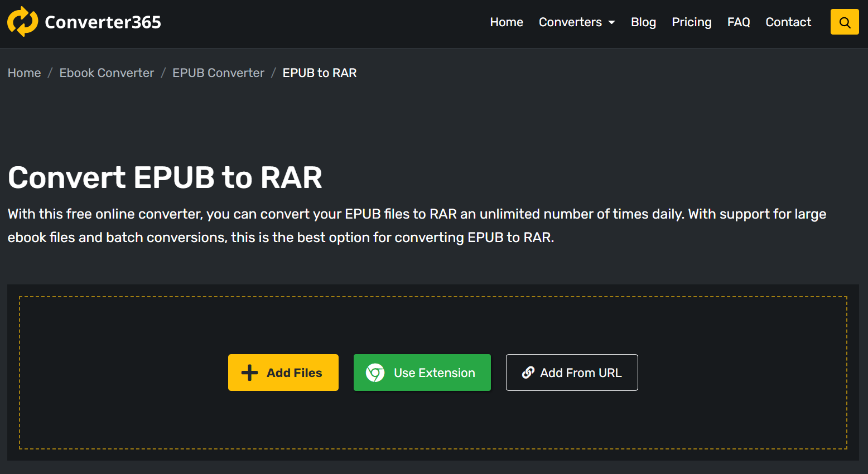Click the plus icon on Add Files

pyautogui.click(x=249, y=373)
